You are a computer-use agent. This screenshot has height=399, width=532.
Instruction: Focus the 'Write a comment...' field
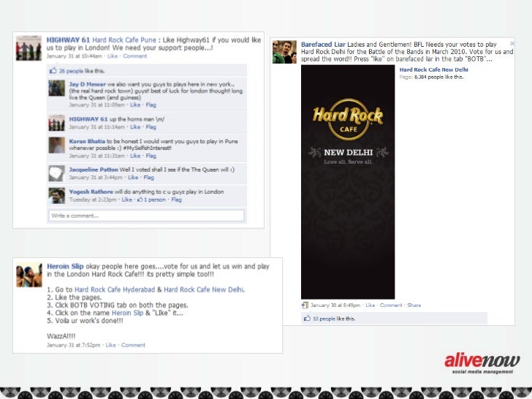(x=146, y=216)
